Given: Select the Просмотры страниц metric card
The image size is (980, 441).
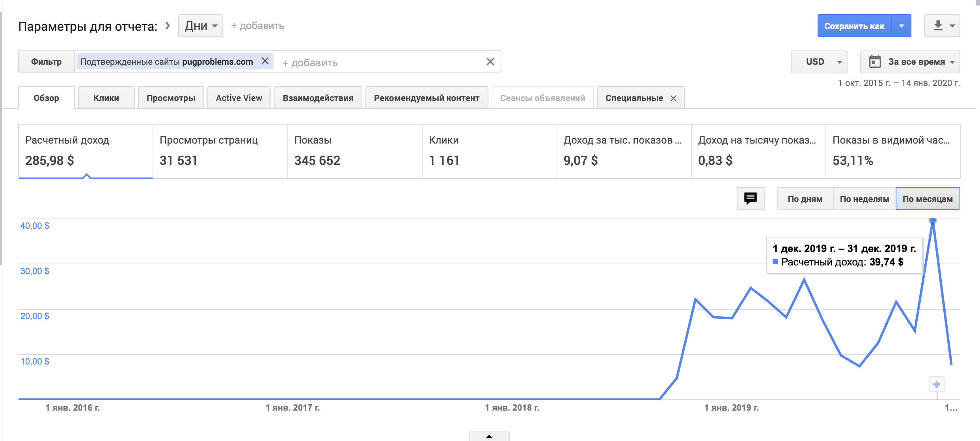Looking at the screenshot, I should pyautogui.click(x=220, y=151).
